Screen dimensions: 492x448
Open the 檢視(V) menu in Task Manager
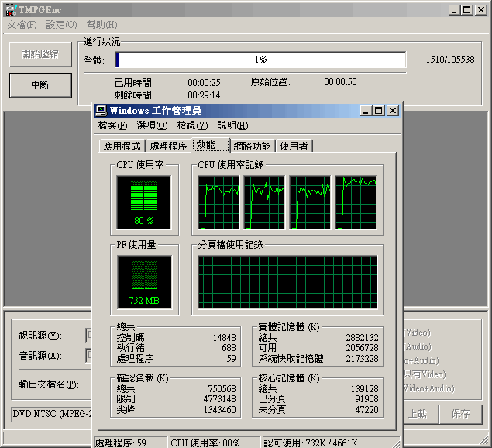point(192,126)
